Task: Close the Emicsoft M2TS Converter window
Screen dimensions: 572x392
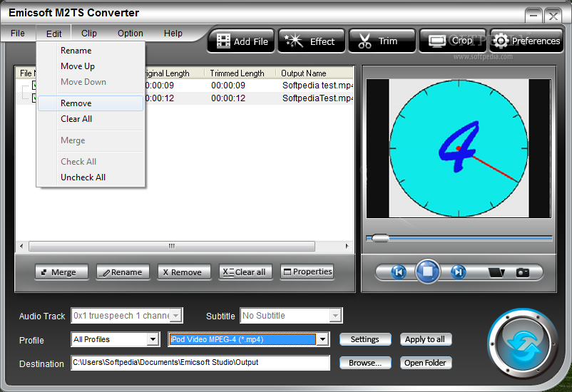Action: tap(553, 16)
